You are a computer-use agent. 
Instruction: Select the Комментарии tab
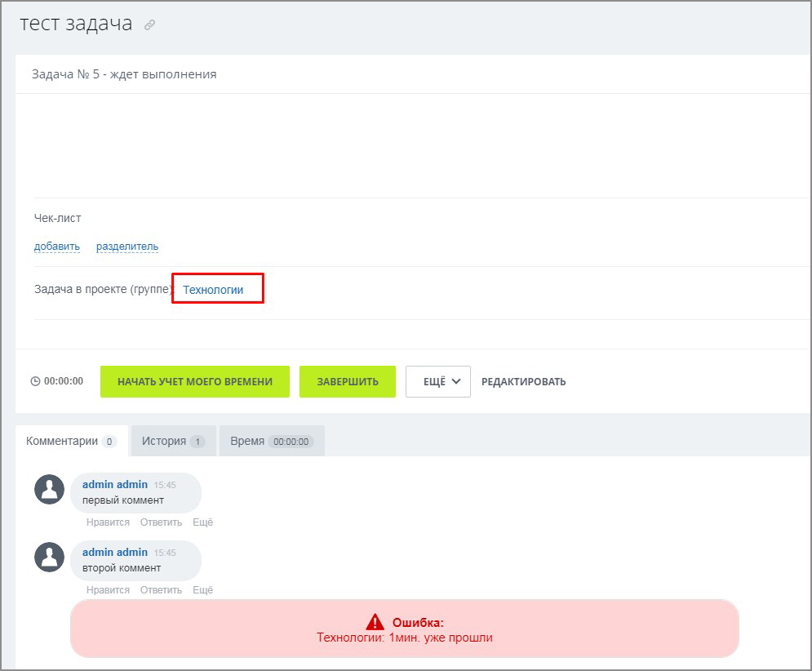(x=72, y=441)
